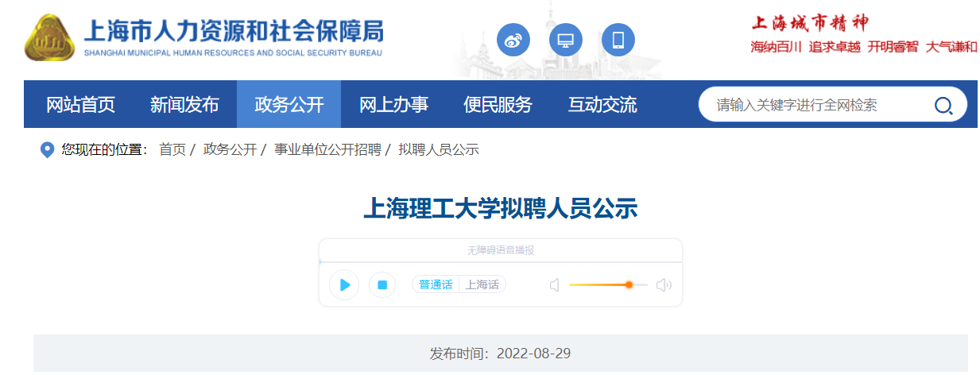This screenshot has height=375, width=980.
Task: Open 网站首页 in navigation bar
Action: [81, 105]
